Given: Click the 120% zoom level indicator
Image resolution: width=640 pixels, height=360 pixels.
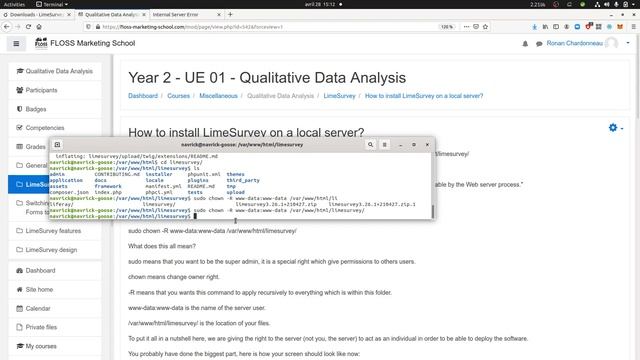Looking at the screenshot, I should [x=447, y=27].
